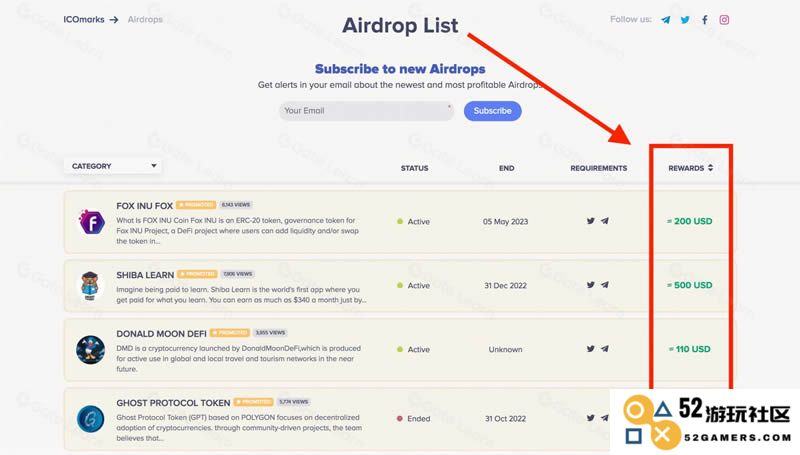800x455 pixels.
Task: Sort the list by REWARDS column arrows
Action: [x=710, y=168]
